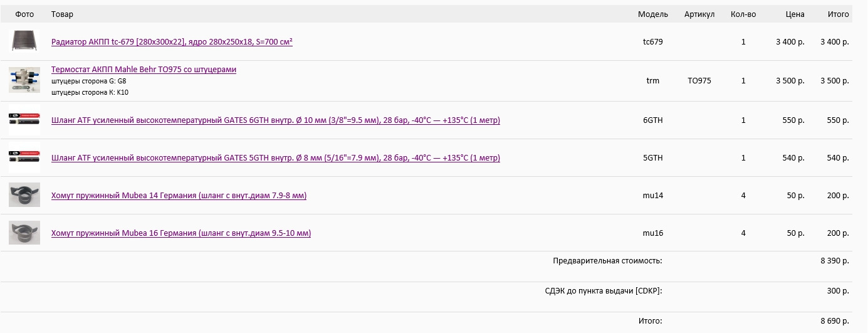Open the GATES 6GTH hose image

pos(24,120)
